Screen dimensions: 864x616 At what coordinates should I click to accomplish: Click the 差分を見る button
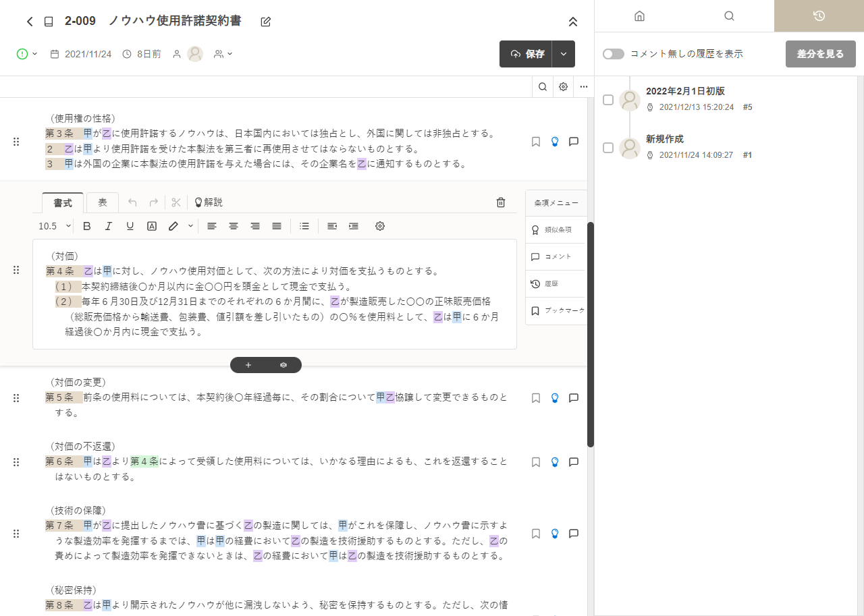click(820, 53)
